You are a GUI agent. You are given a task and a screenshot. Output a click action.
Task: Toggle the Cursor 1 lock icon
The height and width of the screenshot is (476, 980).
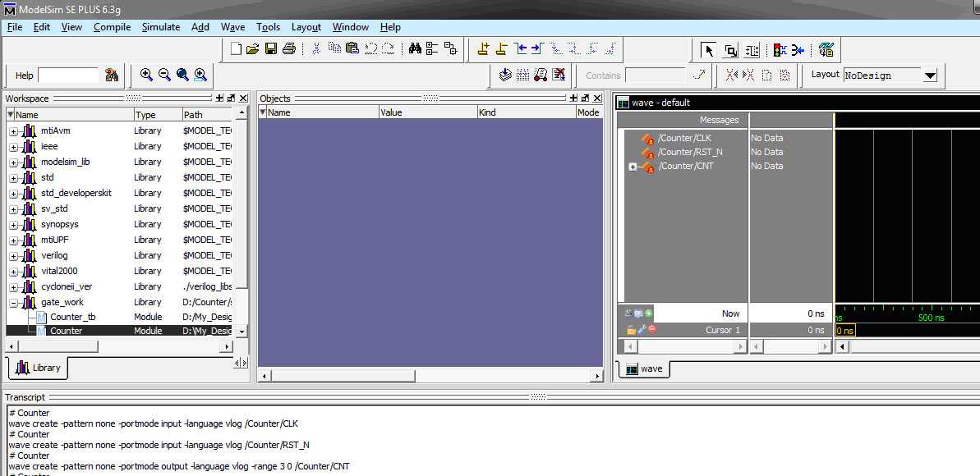coord(631,330)
